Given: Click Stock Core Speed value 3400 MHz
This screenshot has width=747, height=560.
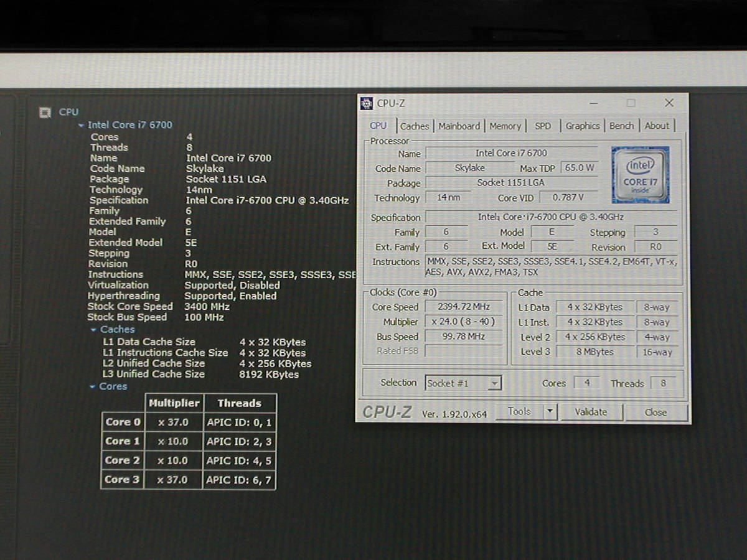Looking at the screenshot, I should pos(207,307).
